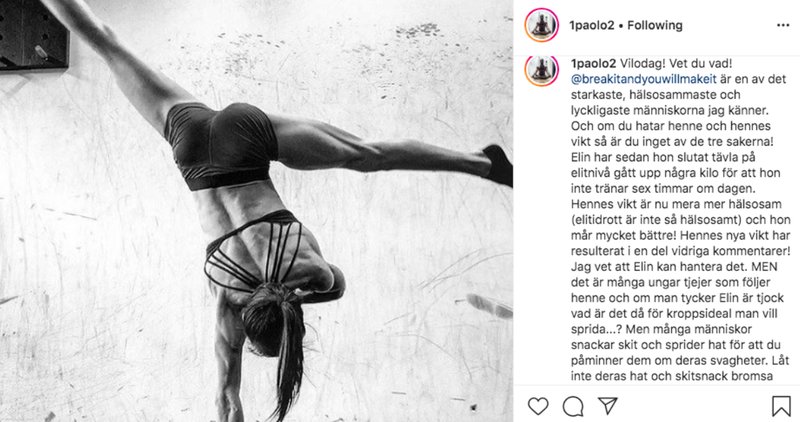
Task: Toggle the Following status for 1paolo2
Action: coord(655,26)
